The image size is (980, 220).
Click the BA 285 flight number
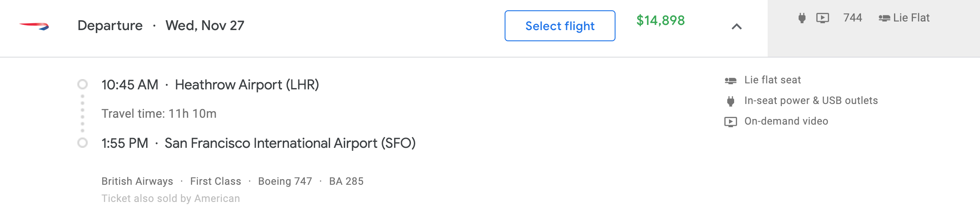click(x=346, y=181)
